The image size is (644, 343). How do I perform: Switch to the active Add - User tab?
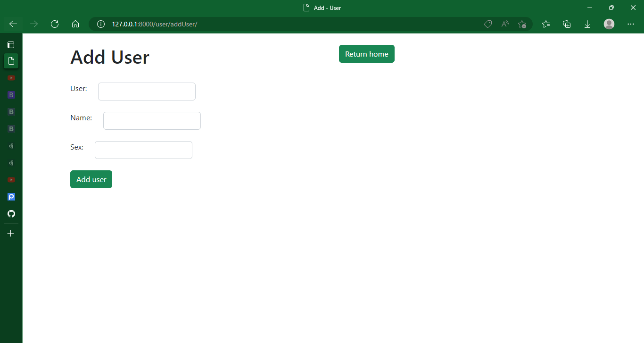pos(11,61)
